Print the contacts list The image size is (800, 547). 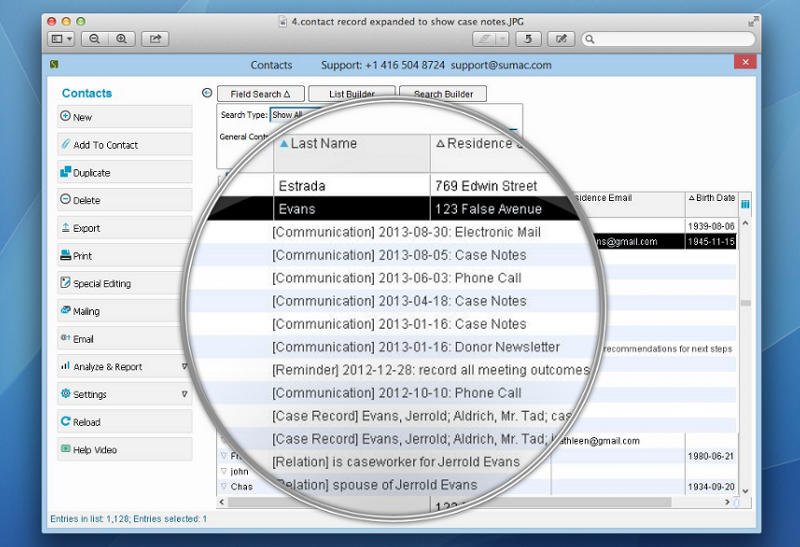pos(124,256)
